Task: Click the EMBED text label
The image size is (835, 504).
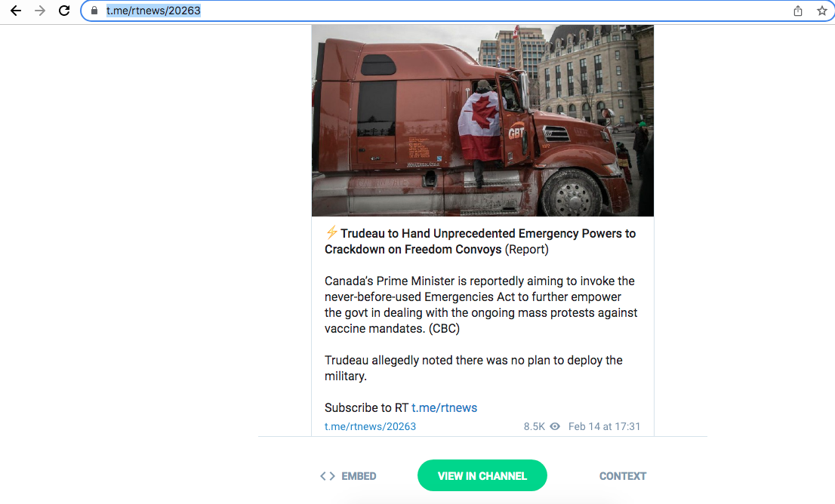Action: 359,476
